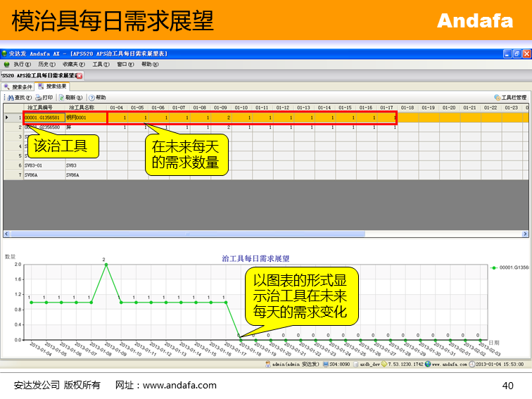
Task: Open the 历史 (History) menu
Action: coord(46,64)
